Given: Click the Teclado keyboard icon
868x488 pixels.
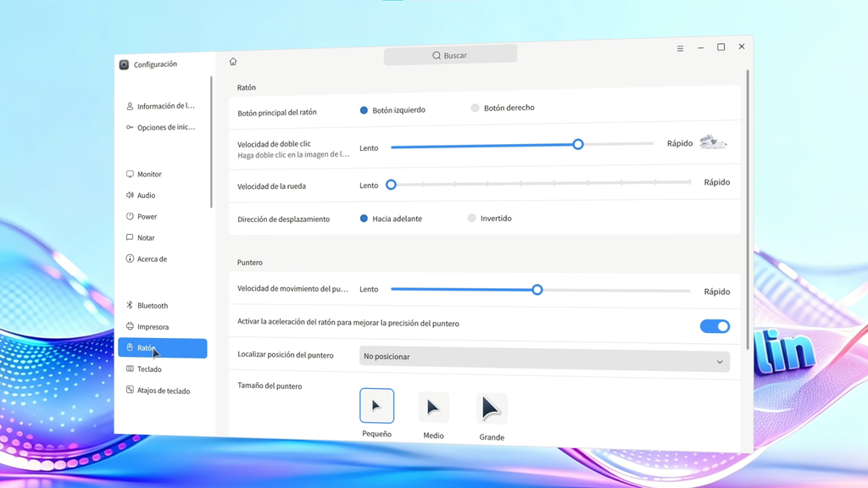Looking at the screenshot, I should pos(130,369).
